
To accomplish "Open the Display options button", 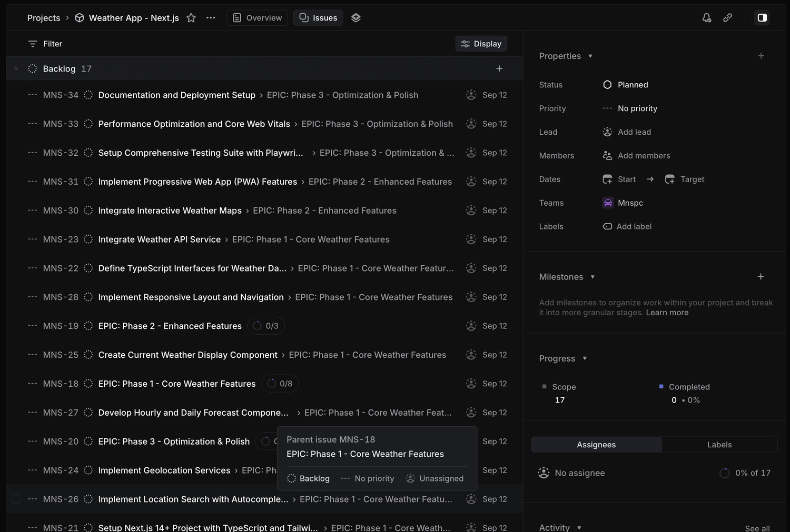I will tap(481, 44).
